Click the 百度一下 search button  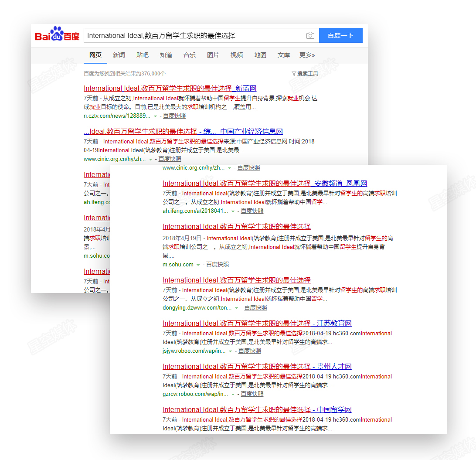click(340, 35)
